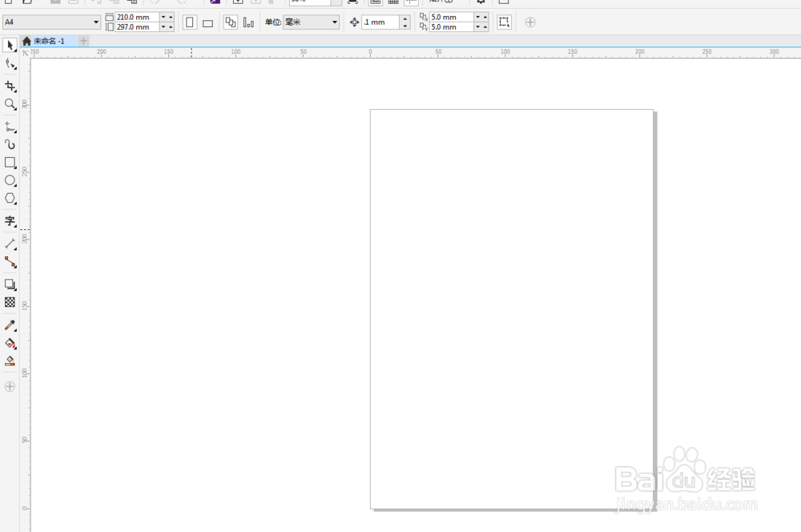Set page orientation to Portrait

tap(190, 22)
